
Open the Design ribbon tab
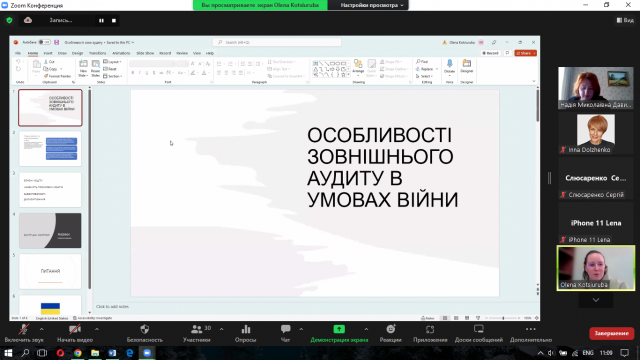pos(77,53)
